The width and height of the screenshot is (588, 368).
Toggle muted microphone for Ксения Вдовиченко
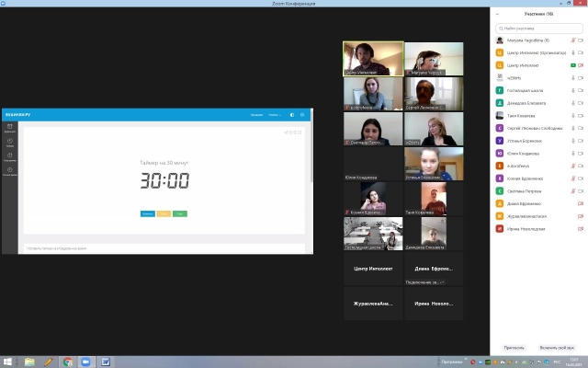[x=573, y=178]
